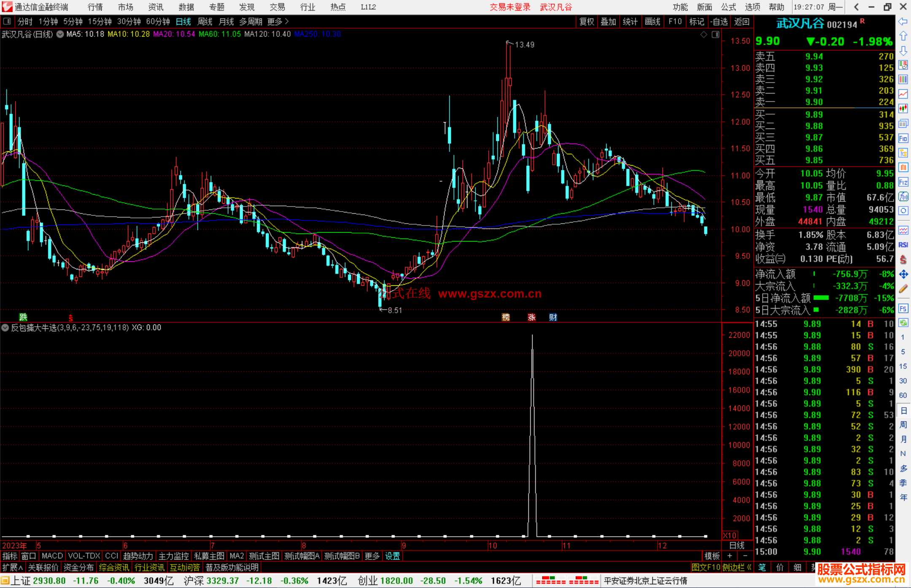Click the F12 sidebar icon
911x588 pixels.
click(x=903, y=182)
